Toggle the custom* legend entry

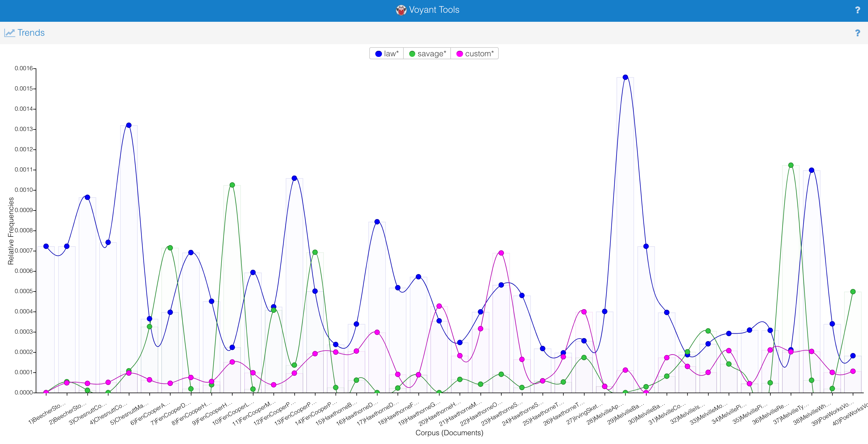pos(475,54)
